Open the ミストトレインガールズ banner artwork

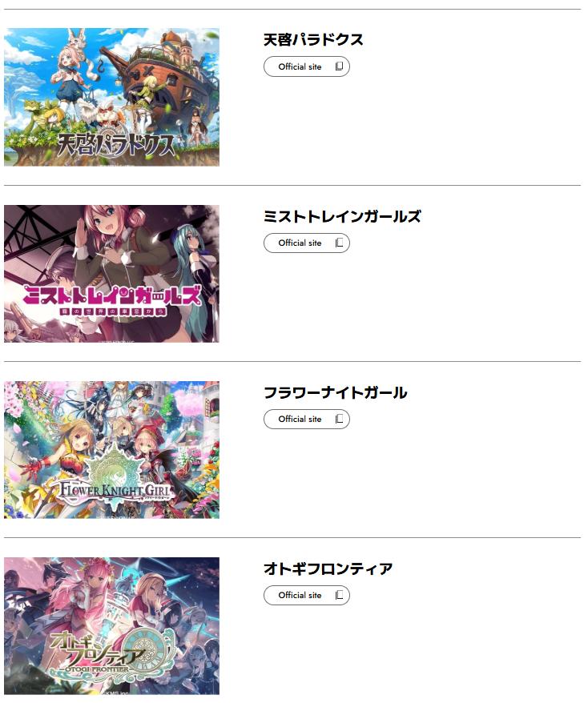click(x=111, y=274)
